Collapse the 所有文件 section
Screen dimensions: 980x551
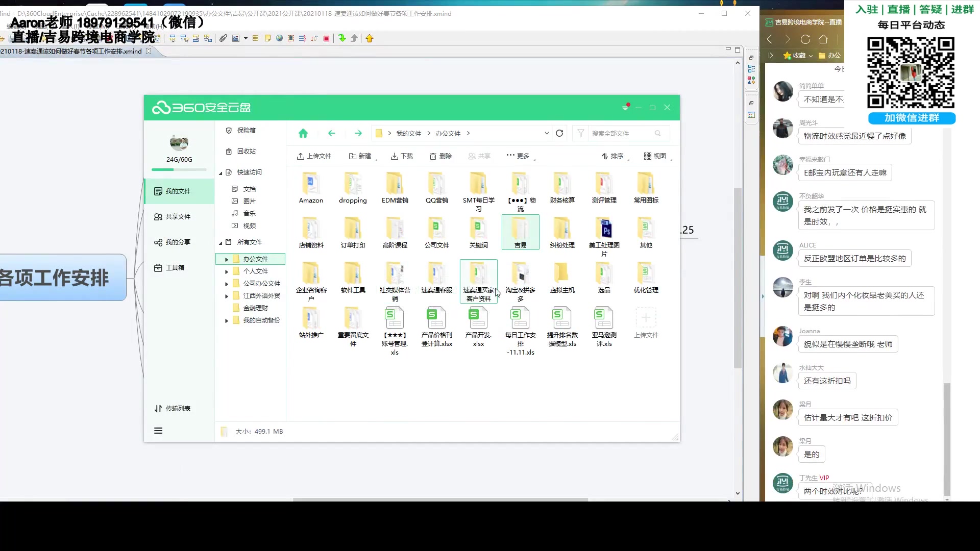[x=220, y=243]
